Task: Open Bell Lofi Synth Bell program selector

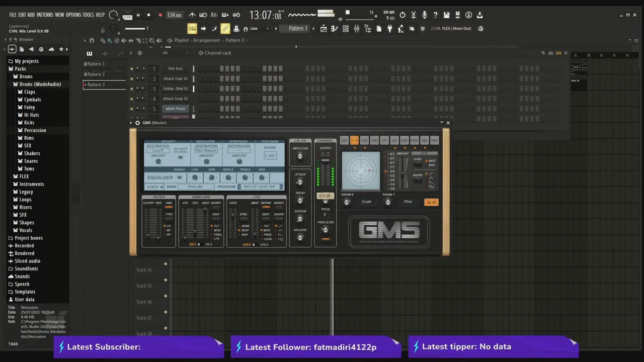Action: [260, 187]
